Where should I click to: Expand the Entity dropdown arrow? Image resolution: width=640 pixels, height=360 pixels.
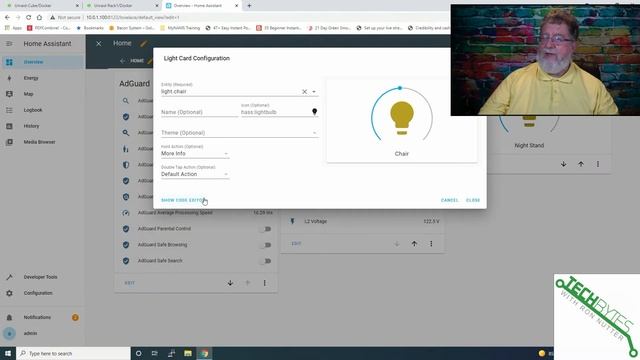314,92
